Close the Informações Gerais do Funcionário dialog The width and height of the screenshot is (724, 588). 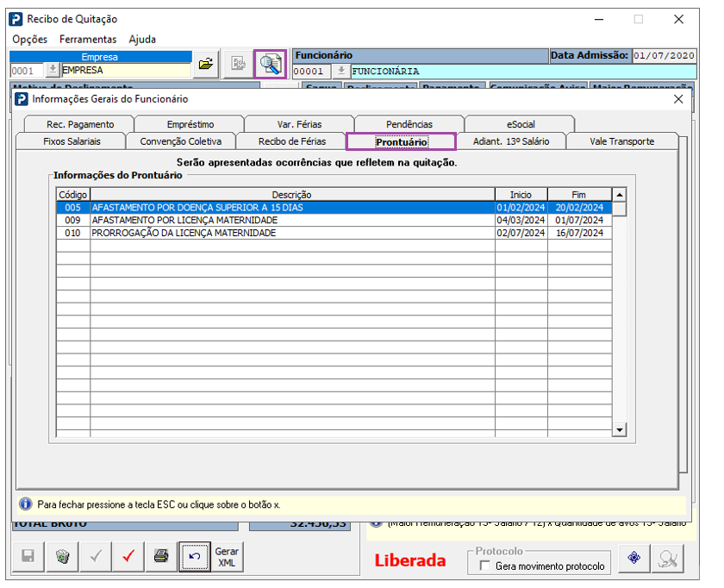[x=678, y=99]
